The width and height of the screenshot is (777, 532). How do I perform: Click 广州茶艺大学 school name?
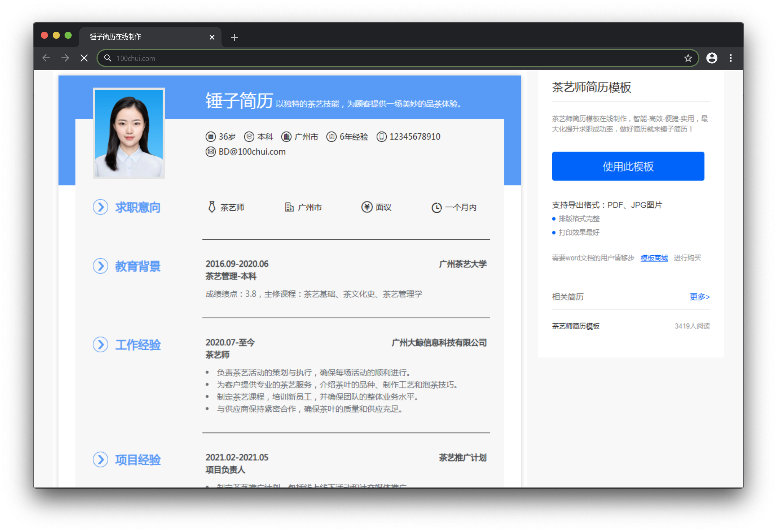[463, 264]
